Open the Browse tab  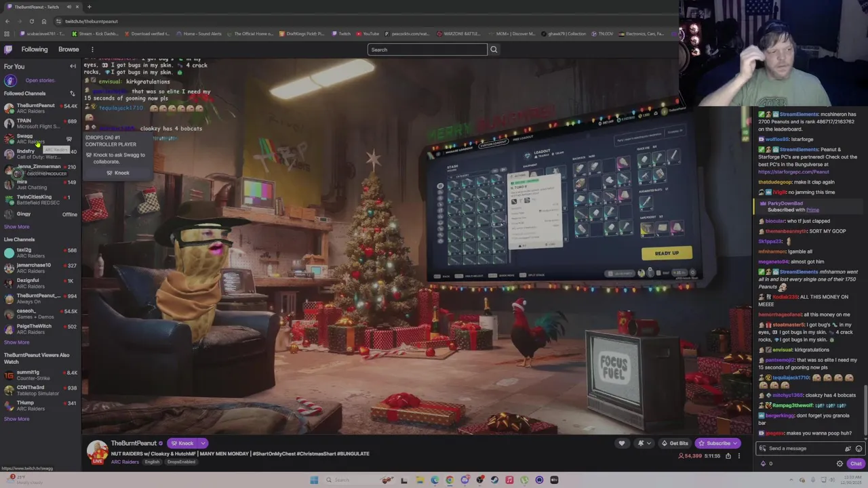(x=68, y=49)
